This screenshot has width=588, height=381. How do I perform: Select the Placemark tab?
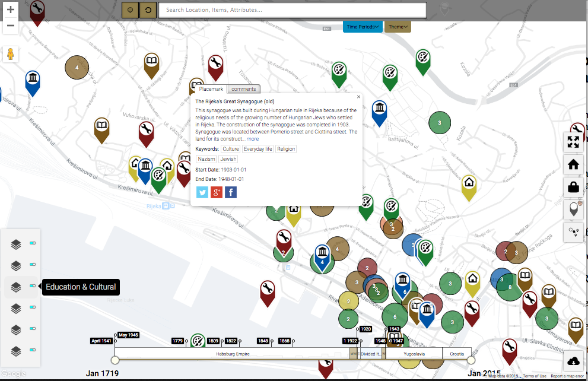coord(211,89)
